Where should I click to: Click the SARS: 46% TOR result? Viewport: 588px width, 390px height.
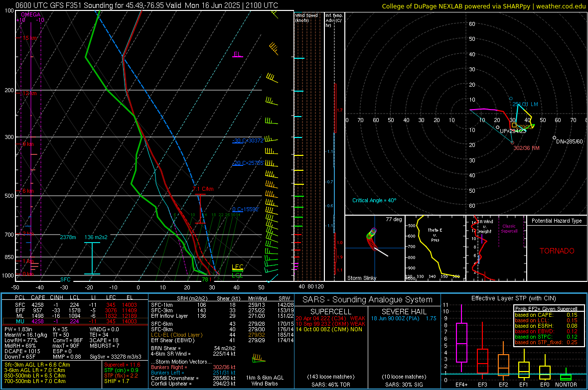[x=330, y=385]
